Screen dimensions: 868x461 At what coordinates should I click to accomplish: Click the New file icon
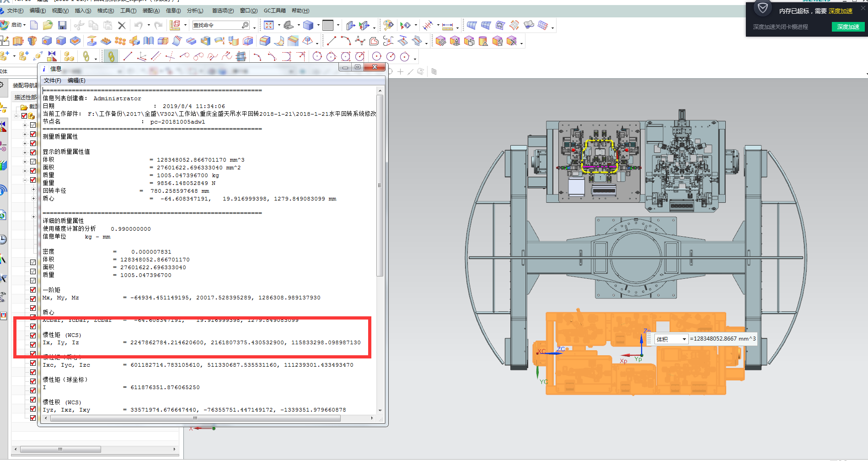tap(34, 25)
